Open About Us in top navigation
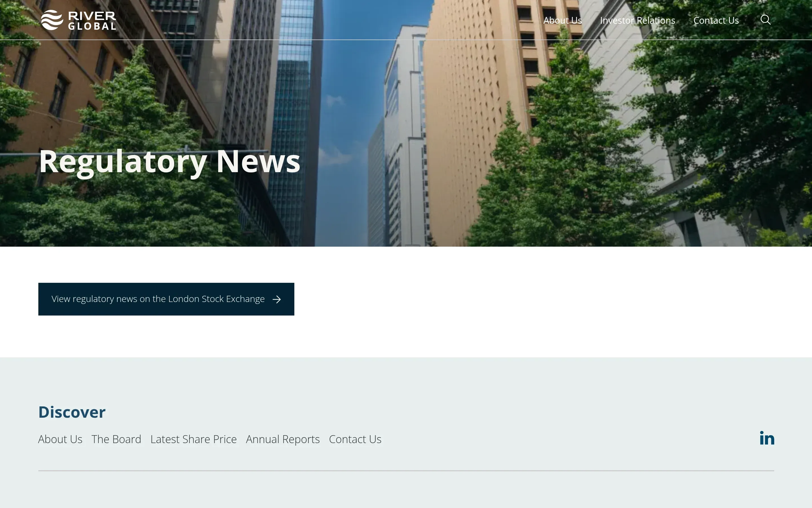This screenshot has height=508, width=812. [562, 21]
